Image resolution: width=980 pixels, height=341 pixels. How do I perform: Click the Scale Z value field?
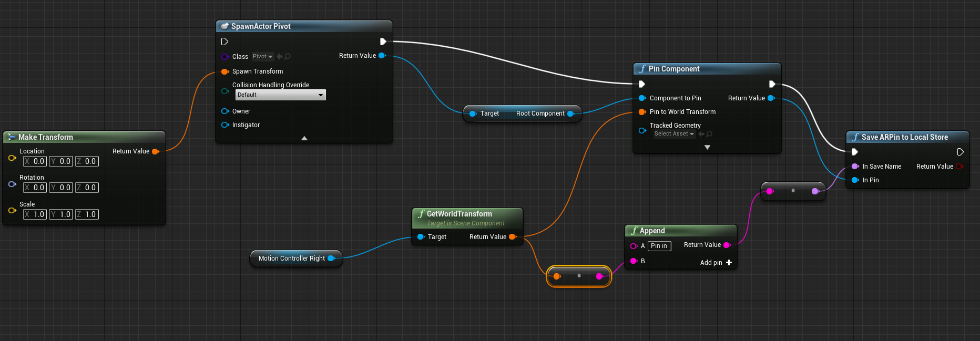(x=87, y=214)
